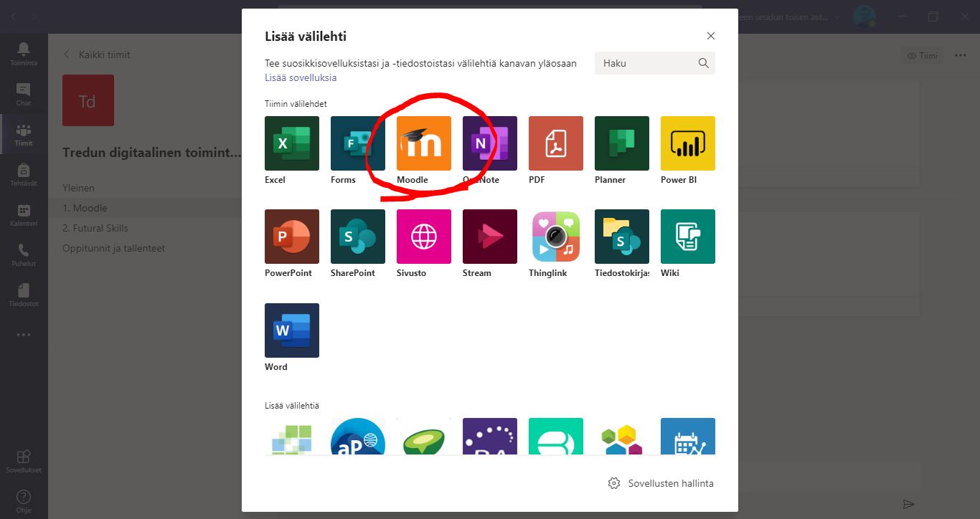
Task: Select the blue calendar app tile
Action: (x=687, y=436)
